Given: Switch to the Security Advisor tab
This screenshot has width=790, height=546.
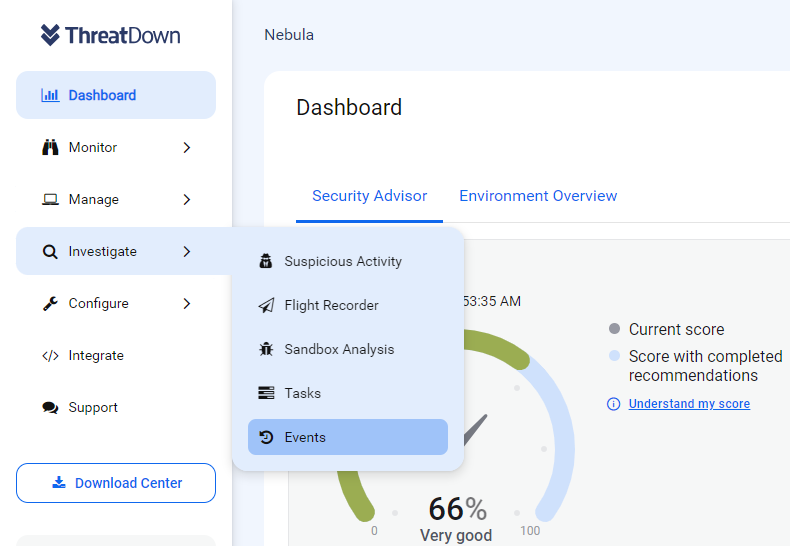Looking at the screenshot, I should point(369,196).
